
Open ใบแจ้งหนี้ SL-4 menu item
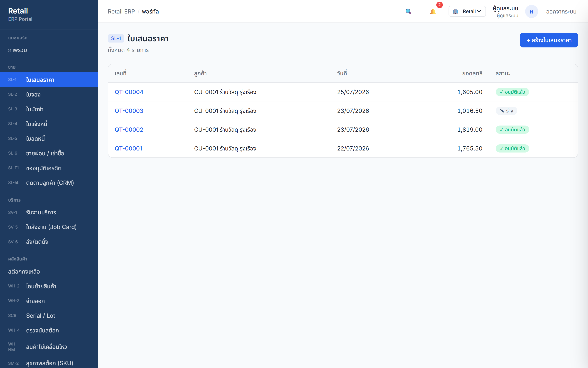pyautogui.click(x=49, y=124)
